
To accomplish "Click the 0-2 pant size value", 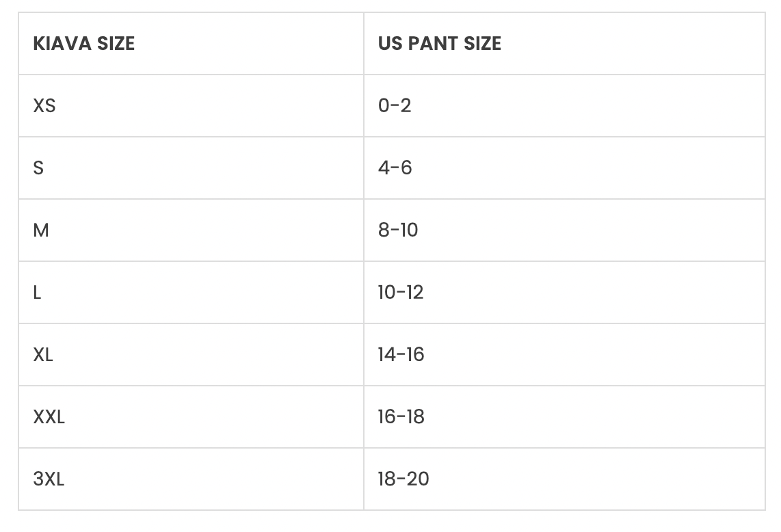I will tap(395, 106).
